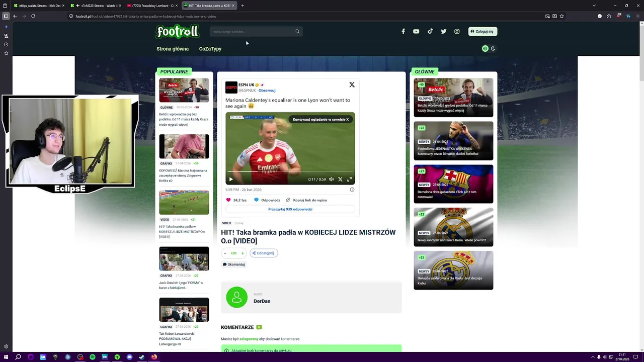Open Footroll's YouTube channel icon

pos(416,31)
